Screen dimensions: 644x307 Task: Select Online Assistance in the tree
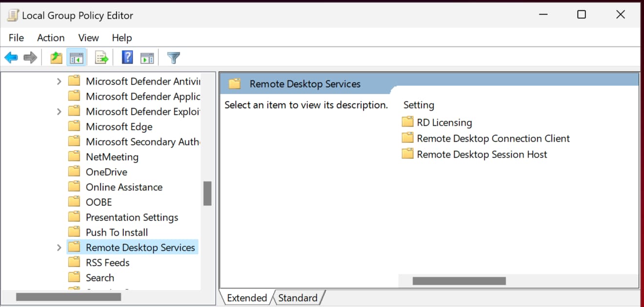(124, 187)
